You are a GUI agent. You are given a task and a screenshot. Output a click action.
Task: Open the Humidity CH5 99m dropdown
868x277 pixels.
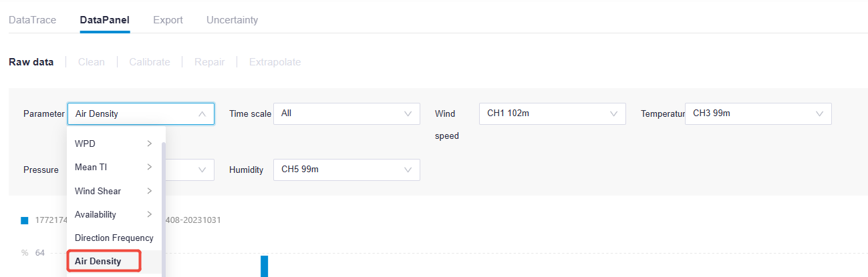click(346, 170)
